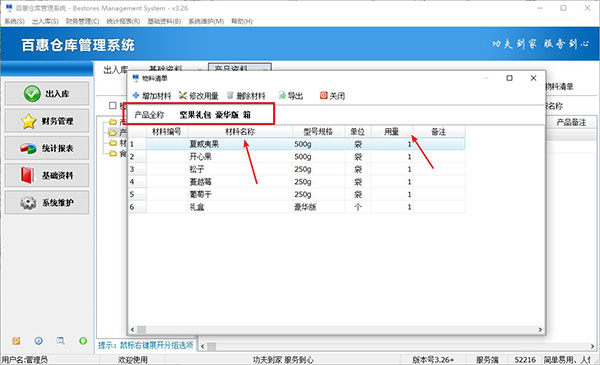Click the 导出 export icon

click(x=282, y=95)
